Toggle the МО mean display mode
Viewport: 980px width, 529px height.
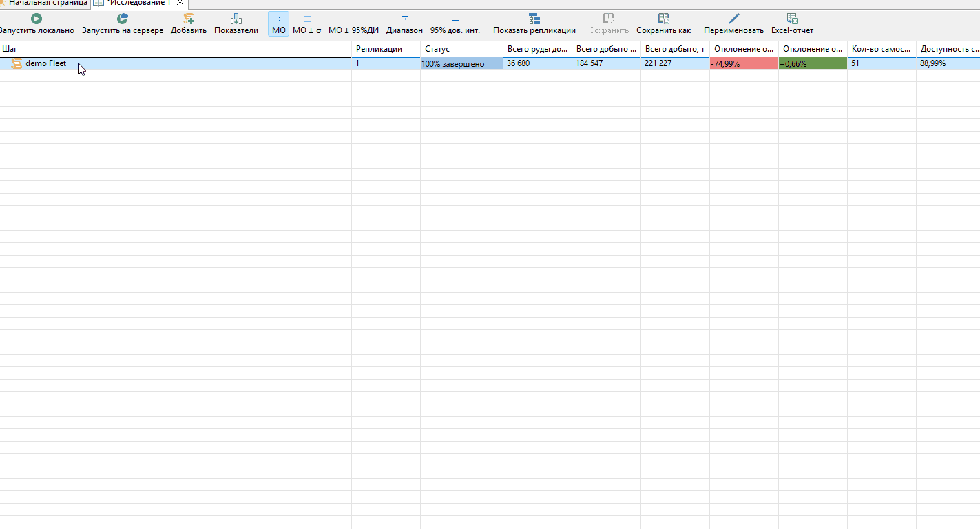click(x=278, y=24)
